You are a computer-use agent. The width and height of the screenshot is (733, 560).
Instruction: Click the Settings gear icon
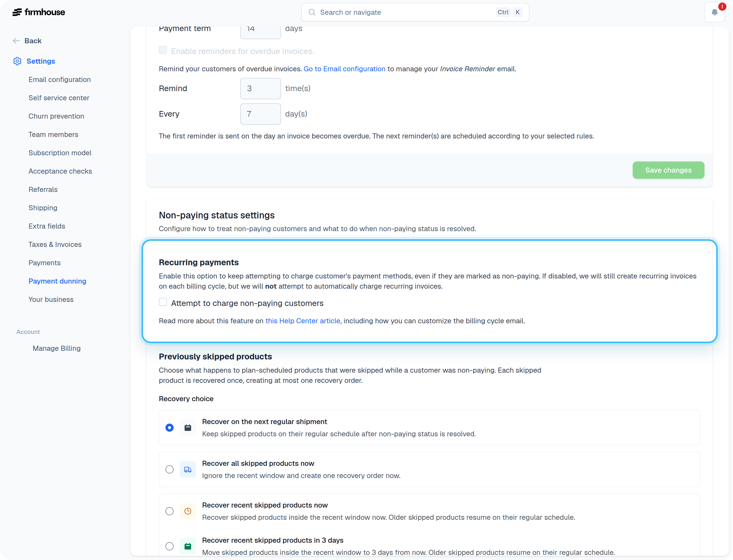17,61
